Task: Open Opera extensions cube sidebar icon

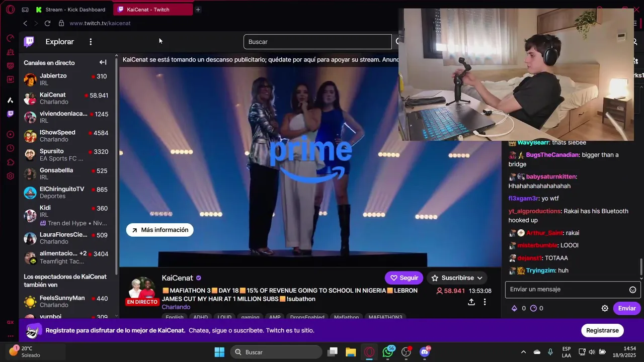Action: click(x=10, y=162)
